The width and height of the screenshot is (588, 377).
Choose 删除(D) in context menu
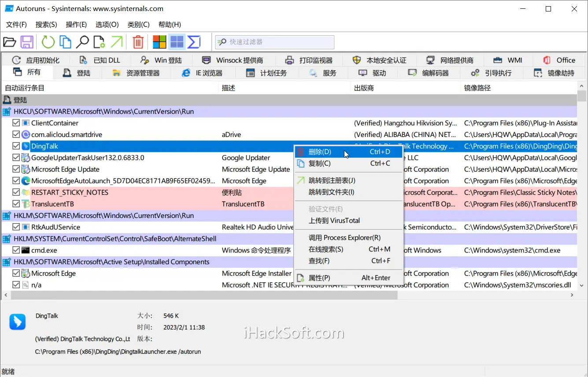tap(348, 152)
